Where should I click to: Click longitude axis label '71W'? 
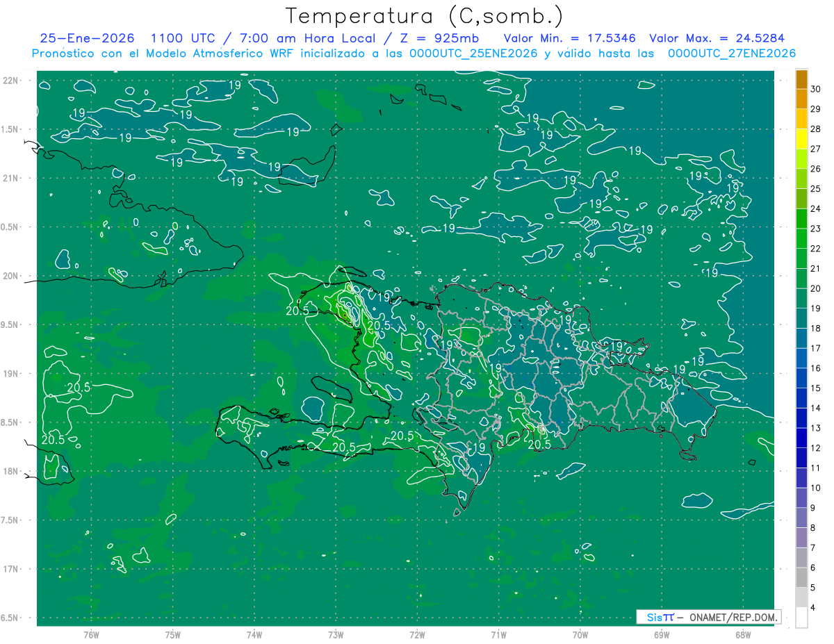click(x=498, y=635)
